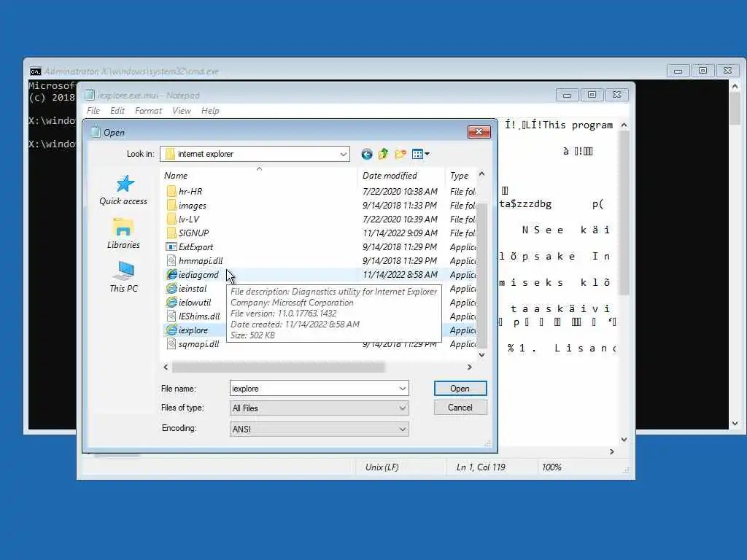747x560 pixels.
Task: Click the hmmapi.dll file icon
Action: pos(171,260)
